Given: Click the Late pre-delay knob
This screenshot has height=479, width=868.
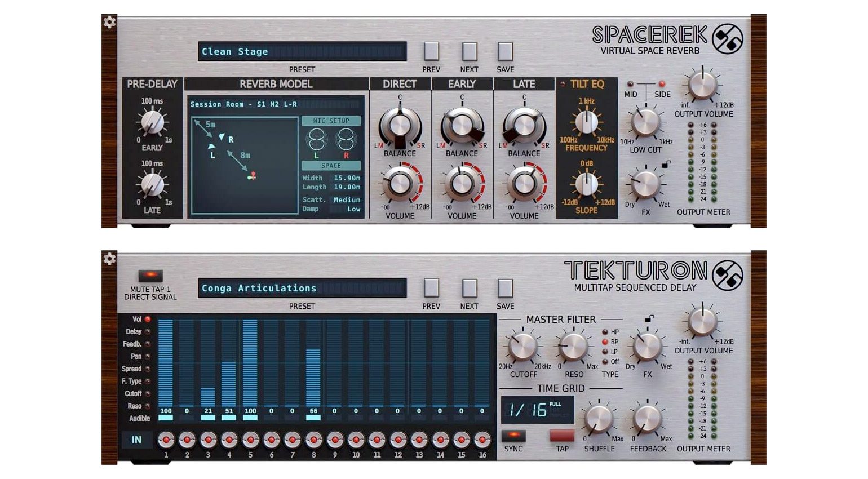Looking at the screenshot, I should 152,185.
